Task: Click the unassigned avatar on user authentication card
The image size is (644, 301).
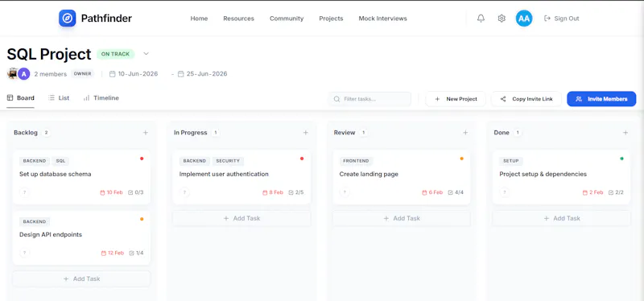Action: coord(185,192)
